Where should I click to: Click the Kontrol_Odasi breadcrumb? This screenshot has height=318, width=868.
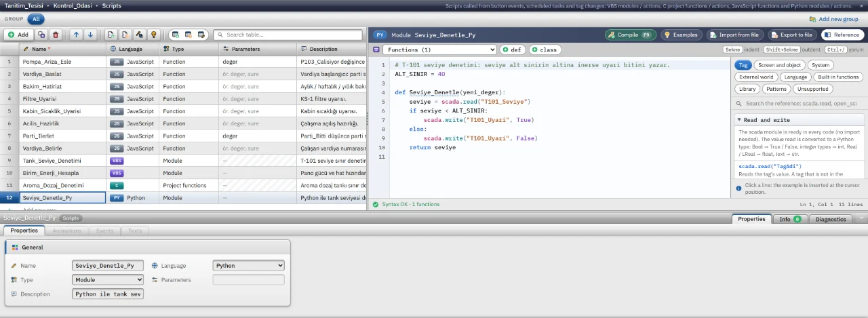tap(71, 5)
